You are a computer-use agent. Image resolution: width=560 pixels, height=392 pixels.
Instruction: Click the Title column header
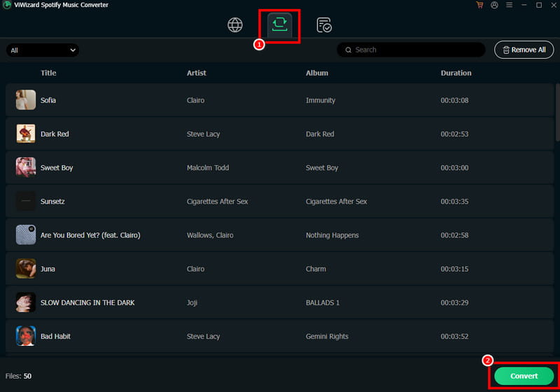(x=48, y=73)
